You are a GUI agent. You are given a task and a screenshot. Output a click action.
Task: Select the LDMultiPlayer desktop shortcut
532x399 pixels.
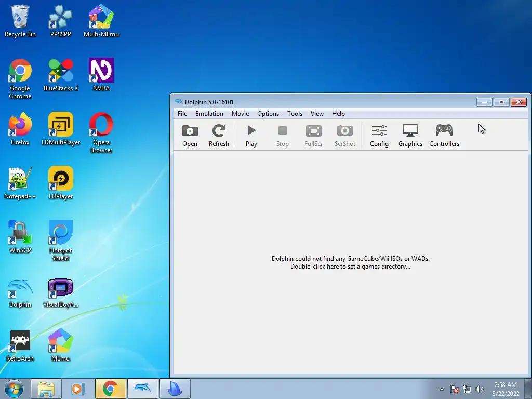click(60, 129)
